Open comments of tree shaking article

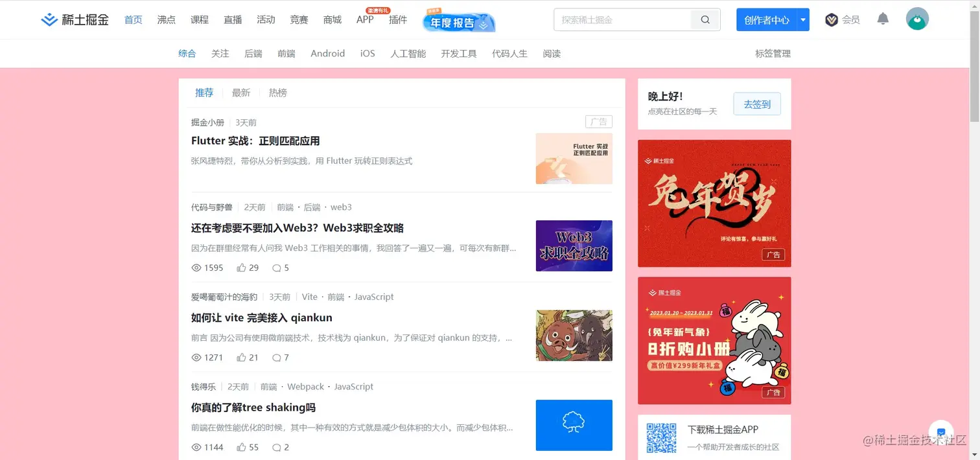click(277, 447)
